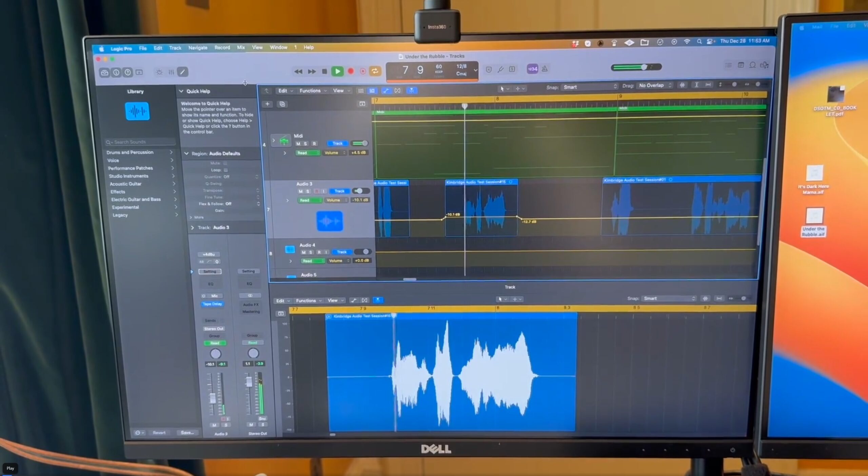Viewport: 868px width, 476px height.
Task: Click the Audio 3 channel strip pan knob
Action: point(215,354)
